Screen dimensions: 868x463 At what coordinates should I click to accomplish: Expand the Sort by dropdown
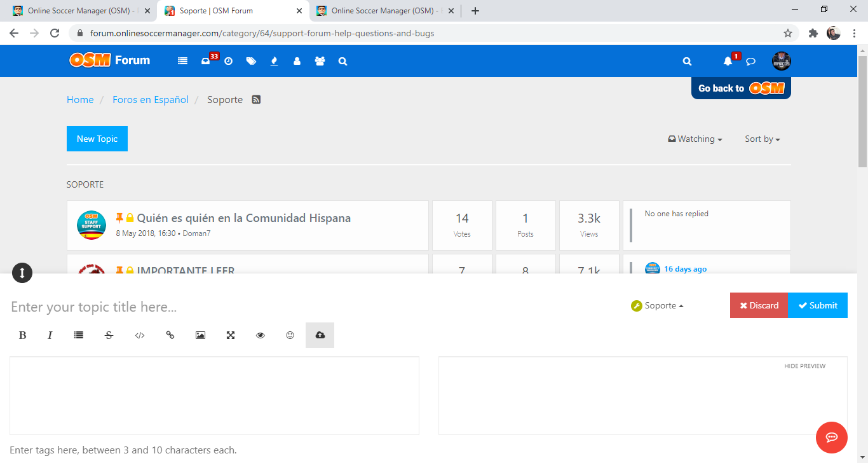coord(763,139)
